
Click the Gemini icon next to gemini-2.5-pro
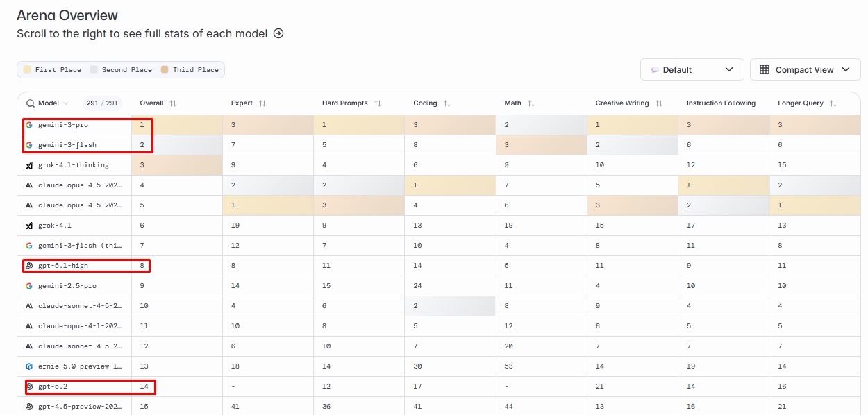point(28,285)
